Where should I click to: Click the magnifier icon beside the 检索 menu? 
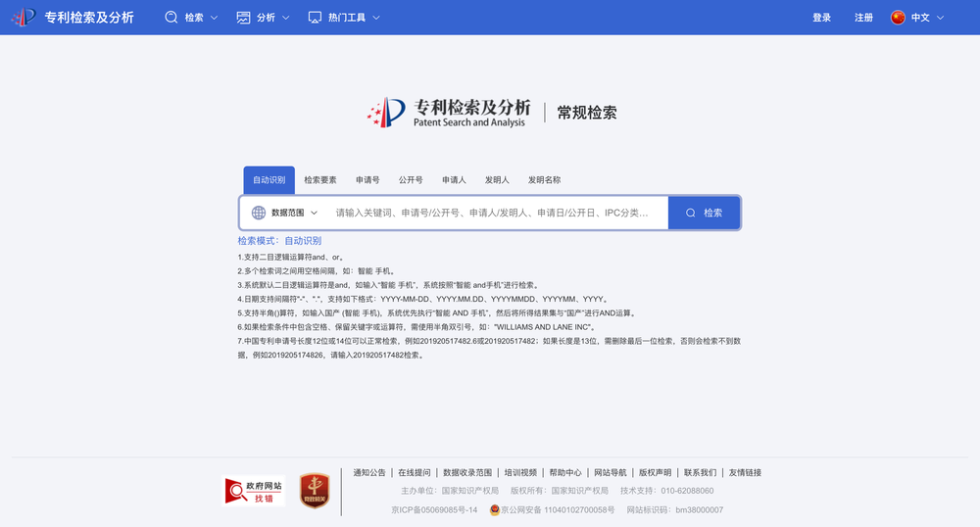[x=171, y=18]
